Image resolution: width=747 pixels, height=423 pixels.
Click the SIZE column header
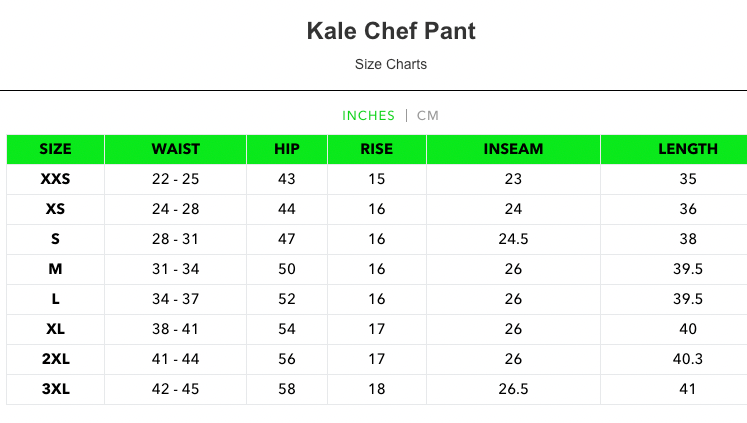(55, 149)
